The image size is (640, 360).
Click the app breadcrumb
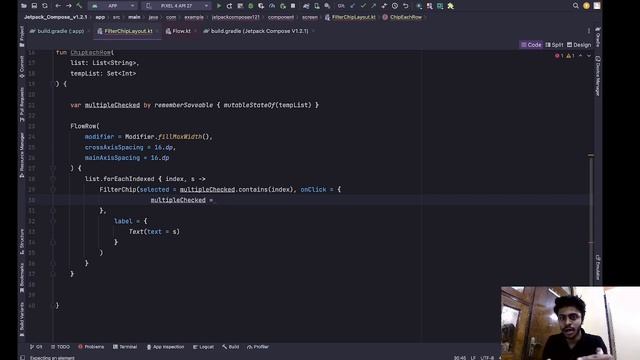pyautogui.click(x=100, y=17)
